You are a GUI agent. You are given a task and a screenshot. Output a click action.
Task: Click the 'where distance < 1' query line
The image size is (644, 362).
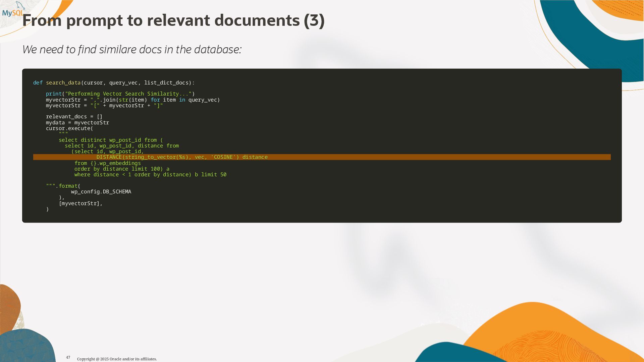point(150,175)
